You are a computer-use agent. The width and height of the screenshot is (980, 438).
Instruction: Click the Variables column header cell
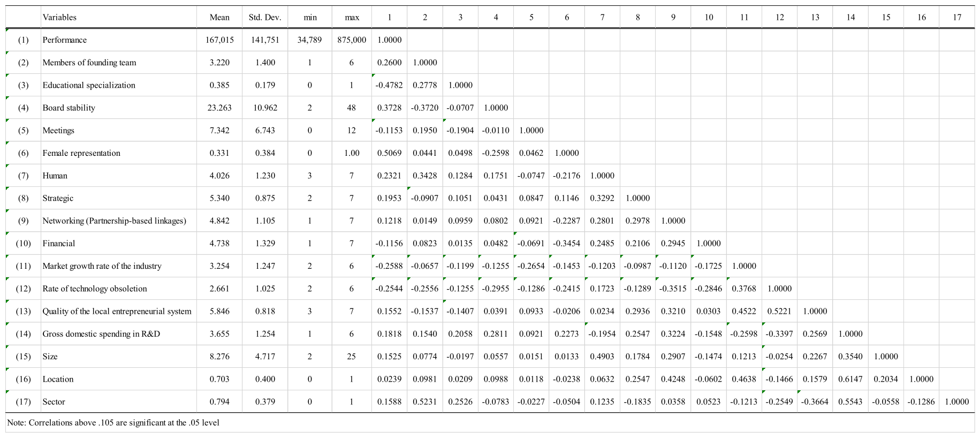tap(59, 17)
